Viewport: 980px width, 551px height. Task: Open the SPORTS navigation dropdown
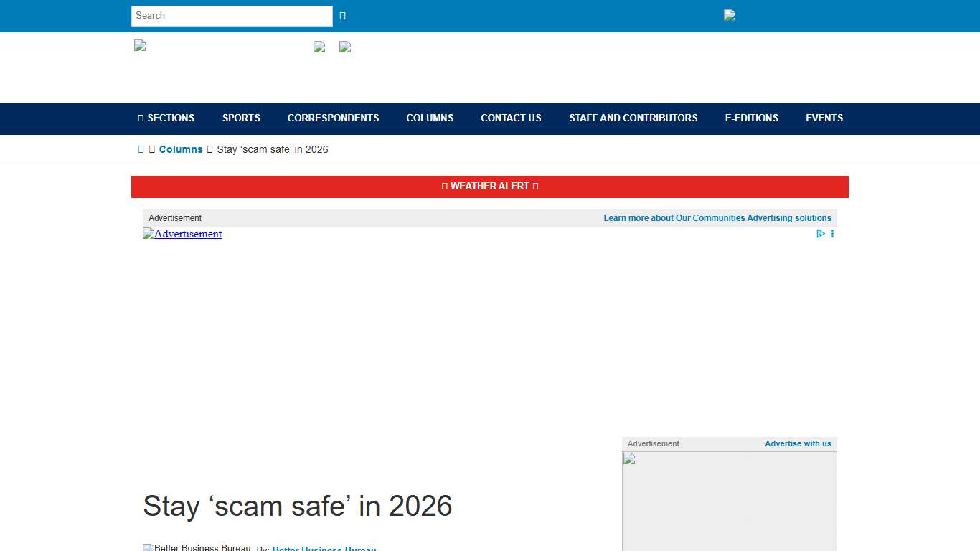(x=241, y=118)
